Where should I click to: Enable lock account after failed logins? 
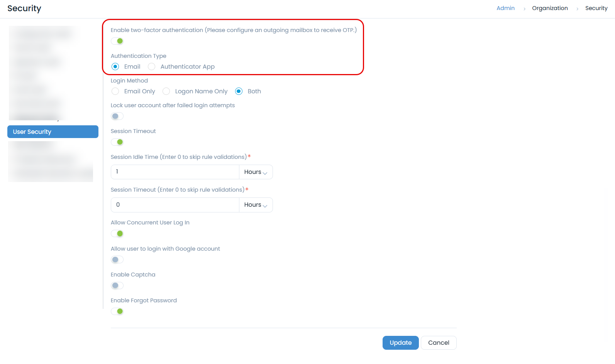pyautogui.click(x=117, y=116)
